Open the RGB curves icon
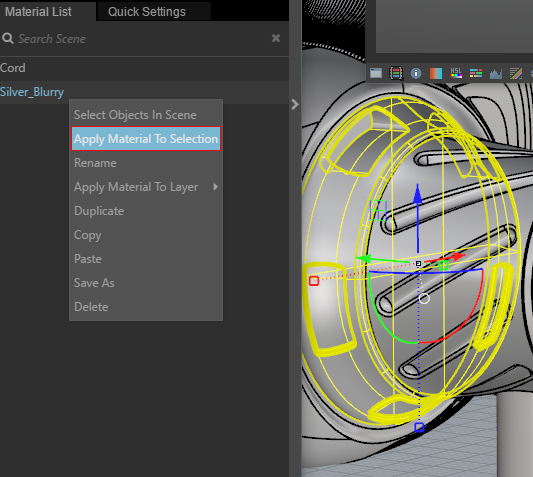Screen dimensions: 533x477 516,73
